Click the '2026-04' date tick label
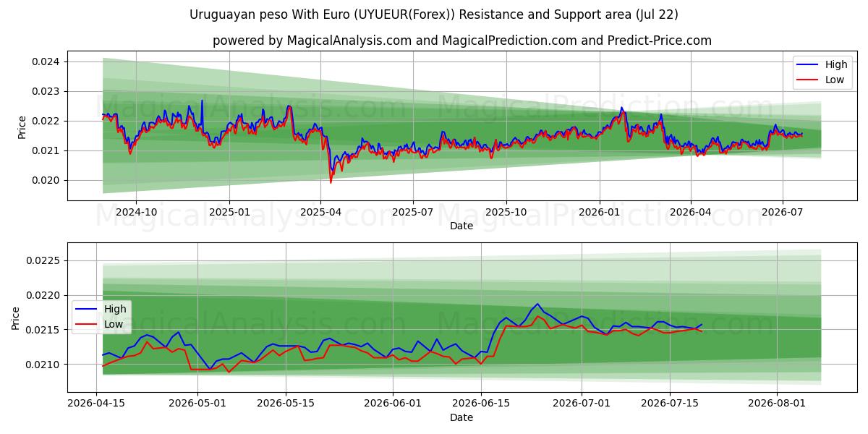 coord(690,212)
